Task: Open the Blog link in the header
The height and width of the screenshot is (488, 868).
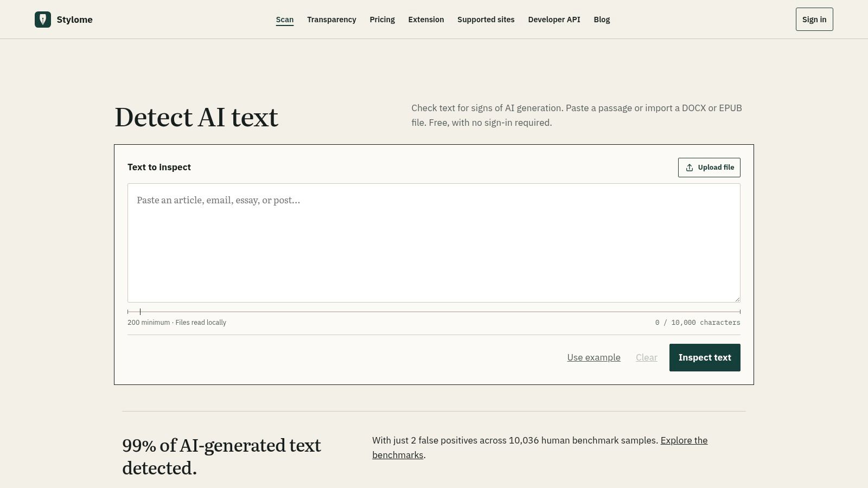Action: coord(602,20)
